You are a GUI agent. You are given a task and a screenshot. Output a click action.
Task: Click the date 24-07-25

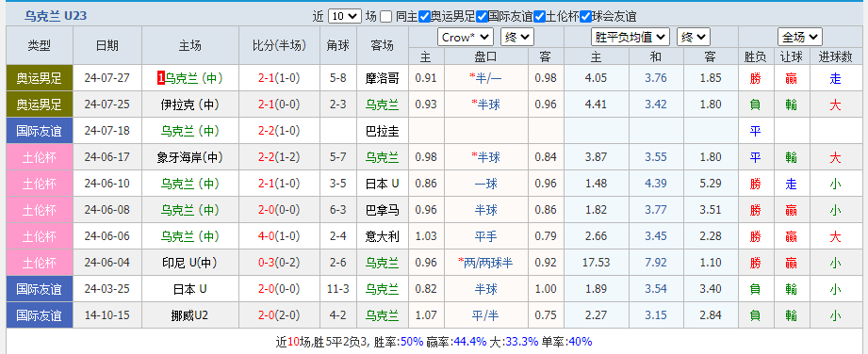107,104
